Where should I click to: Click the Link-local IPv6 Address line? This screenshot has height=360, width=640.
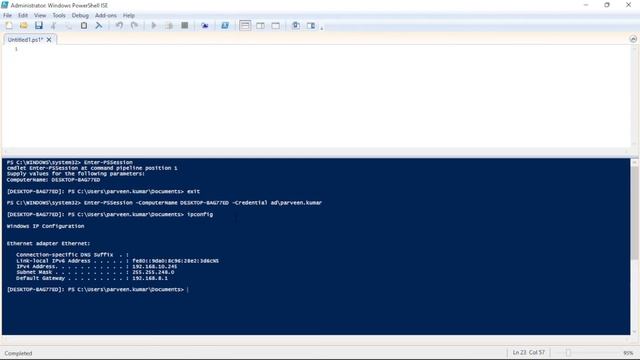118,261
